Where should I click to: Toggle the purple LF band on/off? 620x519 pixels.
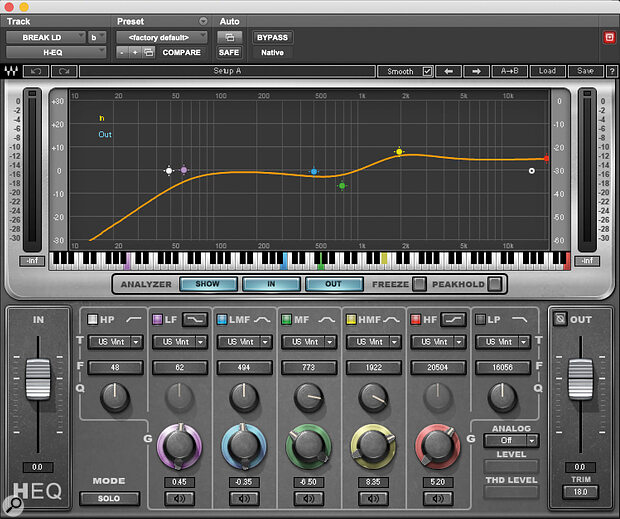click(157, 319)
